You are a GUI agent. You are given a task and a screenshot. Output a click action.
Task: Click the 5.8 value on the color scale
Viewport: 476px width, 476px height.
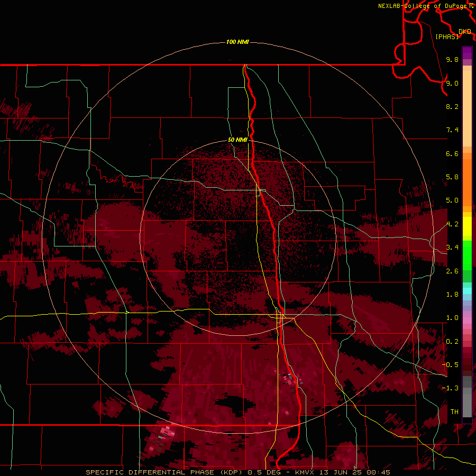pos(452,177)
